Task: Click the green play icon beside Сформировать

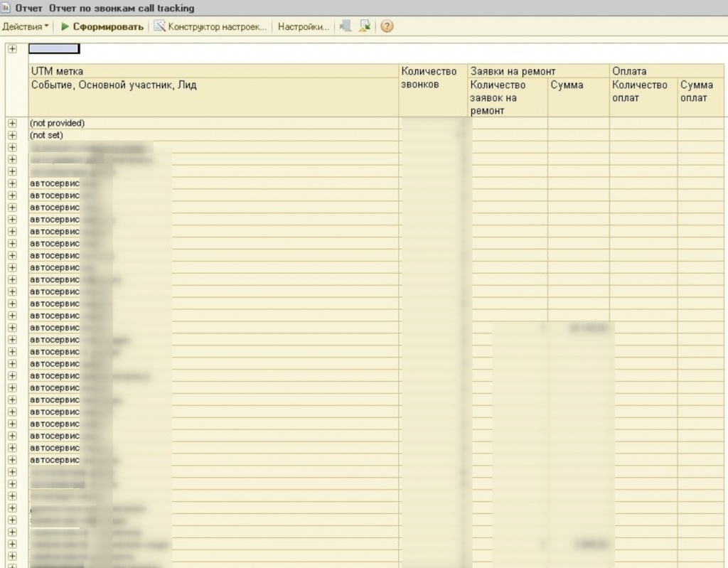Action: click(x=65, y=27)
